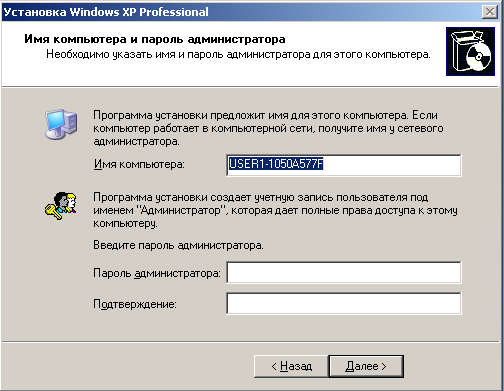Viewport: 504px width, 391px height.
Task: Click the 'Подтверждение:' label
Action: click(135, 304)
